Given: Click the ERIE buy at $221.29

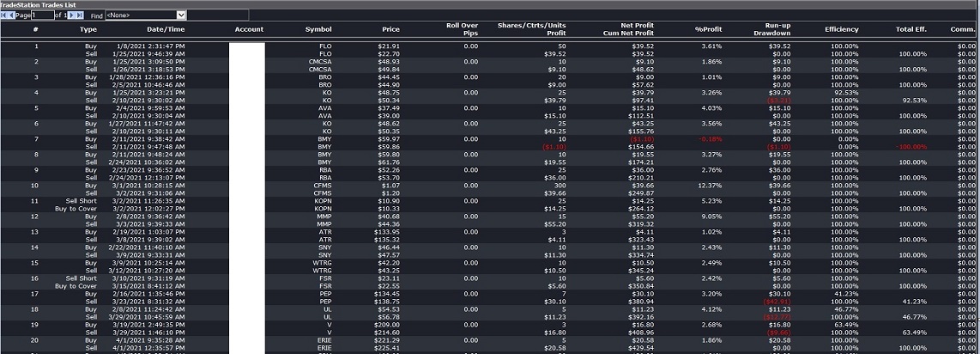Looking at the screenshot, I should click(324, 339).
